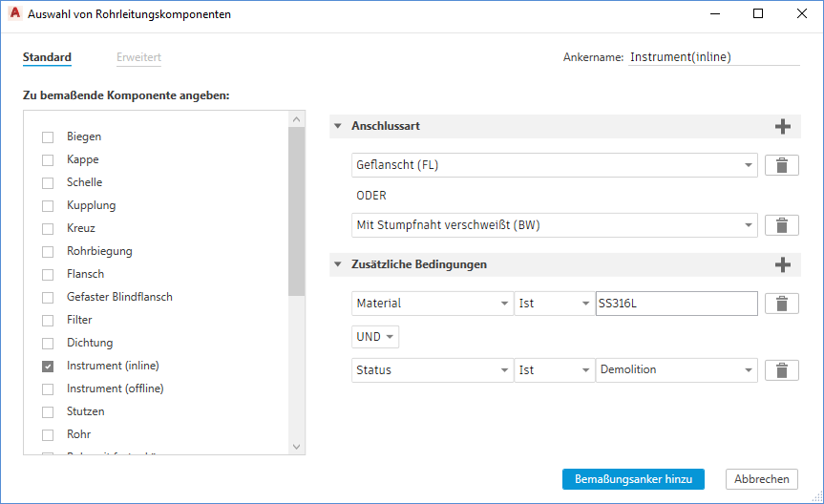Click the AutoCAD logo in title bar
This screenshot has height=504, width=824.
coord(15,14)
